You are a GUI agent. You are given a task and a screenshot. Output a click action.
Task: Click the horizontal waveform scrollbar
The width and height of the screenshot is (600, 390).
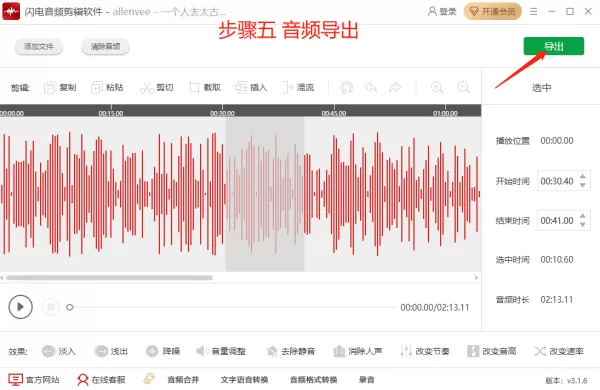tap(109, 278)
